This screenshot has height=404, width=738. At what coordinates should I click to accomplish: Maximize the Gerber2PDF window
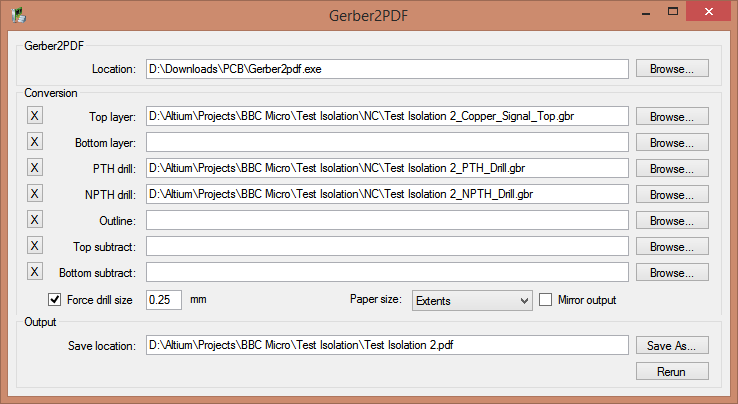point(673,12)
